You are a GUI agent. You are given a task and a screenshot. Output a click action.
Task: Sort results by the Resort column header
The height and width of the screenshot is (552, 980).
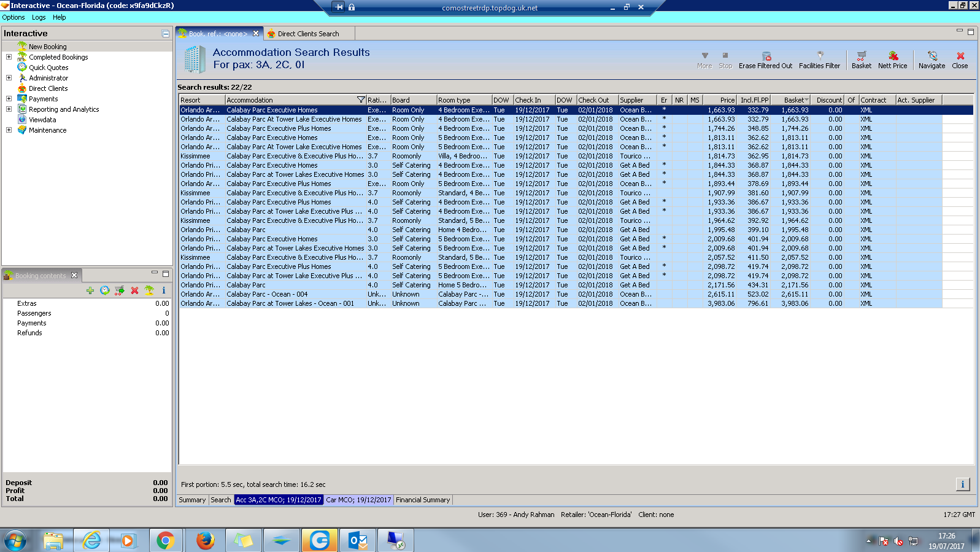(x=202, y=100)
